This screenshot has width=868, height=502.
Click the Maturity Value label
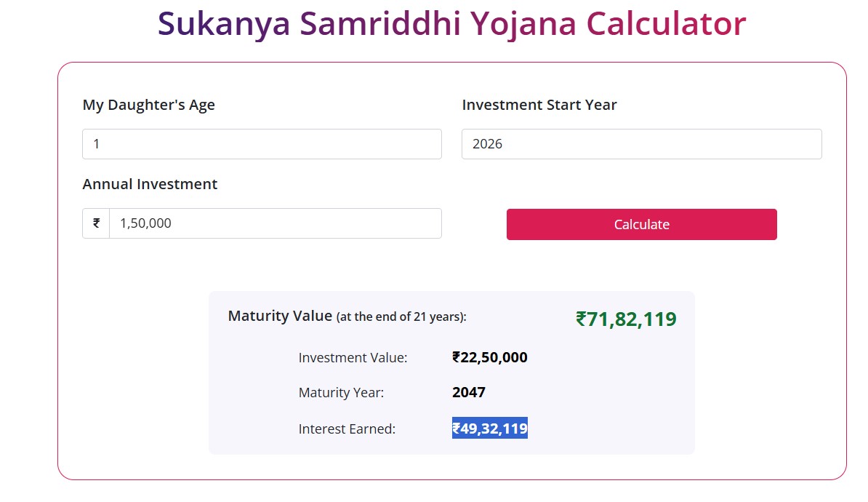pos(280,316)
